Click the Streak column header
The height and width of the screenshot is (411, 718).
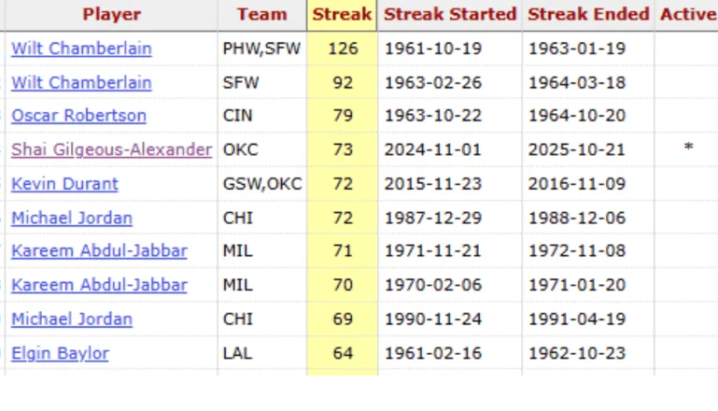342,15
